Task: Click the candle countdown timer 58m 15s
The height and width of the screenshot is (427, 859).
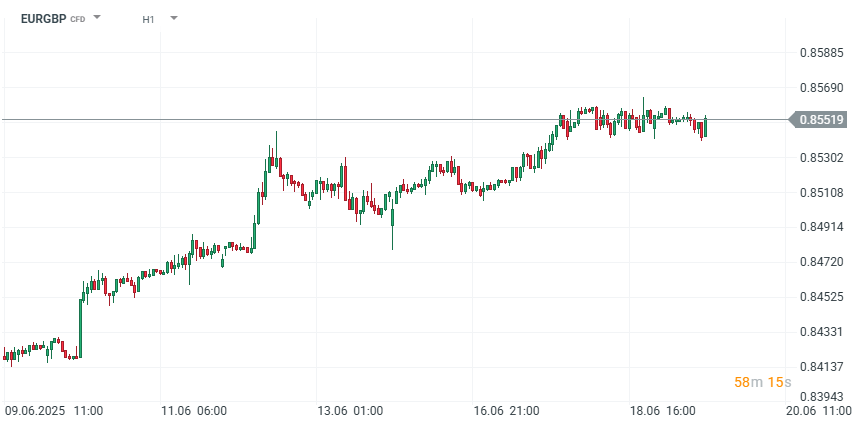Action: pos(763,383)
